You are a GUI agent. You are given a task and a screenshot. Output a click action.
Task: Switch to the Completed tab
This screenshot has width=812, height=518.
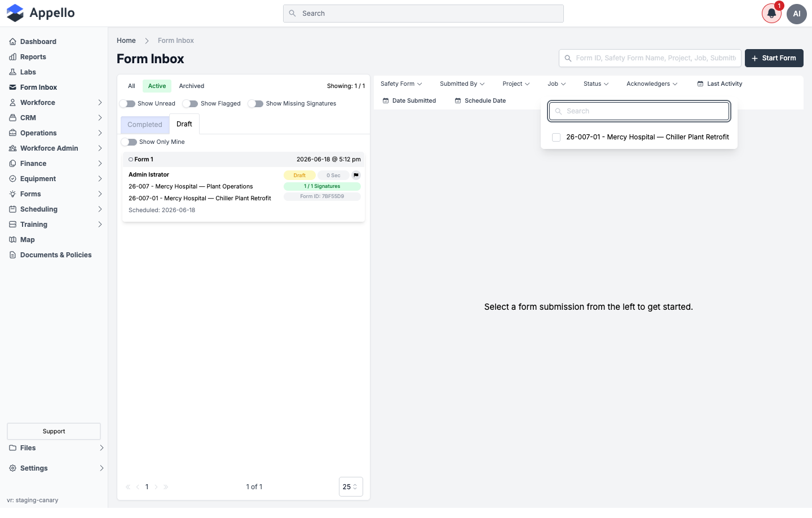pos(145,125)
